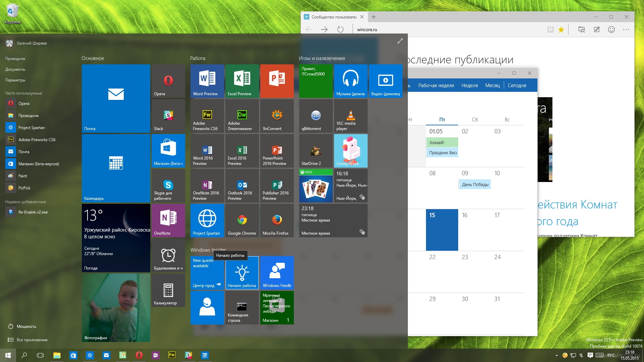Open Adobe Dreamweaver tile

point(242,116)
